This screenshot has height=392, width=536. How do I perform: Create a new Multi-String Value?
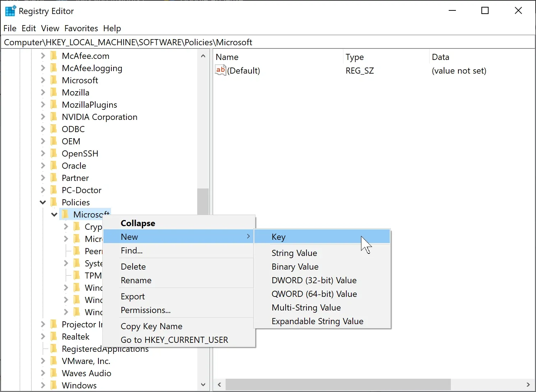(322, 307)
